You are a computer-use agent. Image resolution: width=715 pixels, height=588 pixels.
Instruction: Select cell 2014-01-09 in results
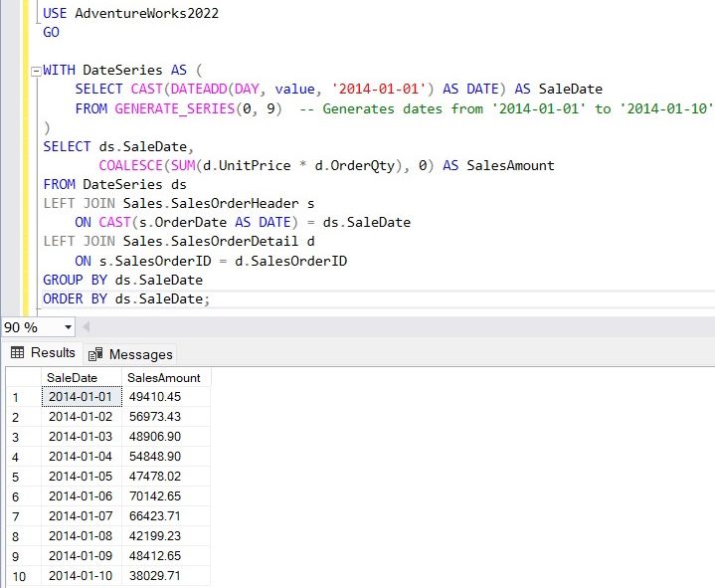[x=82, y=555]
